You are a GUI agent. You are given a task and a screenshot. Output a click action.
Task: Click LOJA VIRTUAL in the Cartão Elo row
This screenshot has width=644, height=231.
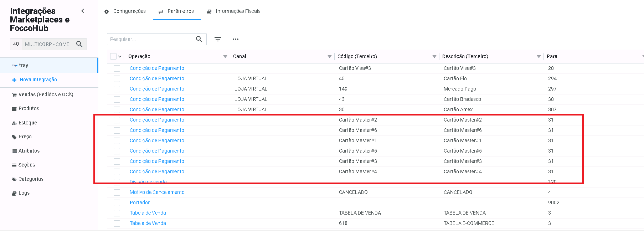[x=251, y=78]
